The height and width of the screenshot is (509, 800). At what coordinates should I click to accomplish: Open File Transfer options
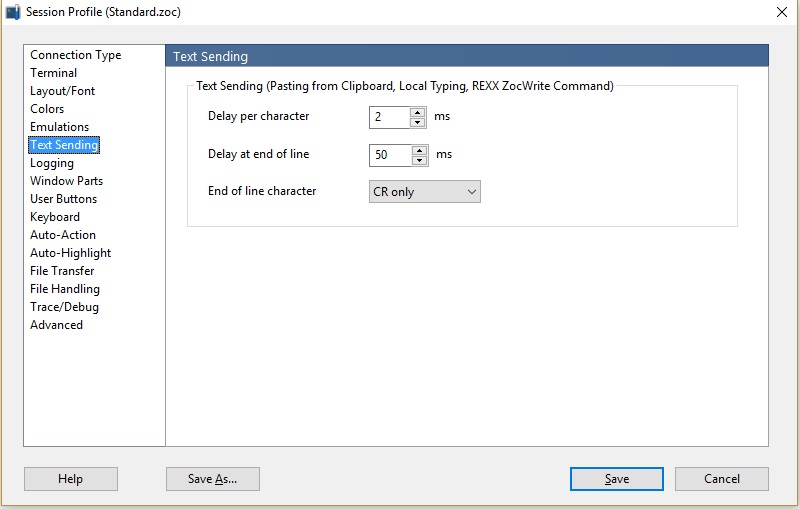point(62,271)
